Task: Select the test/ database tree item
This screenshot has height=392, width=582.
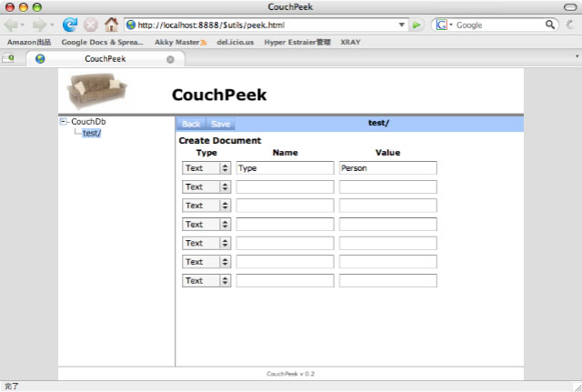Action: point(92,133)
